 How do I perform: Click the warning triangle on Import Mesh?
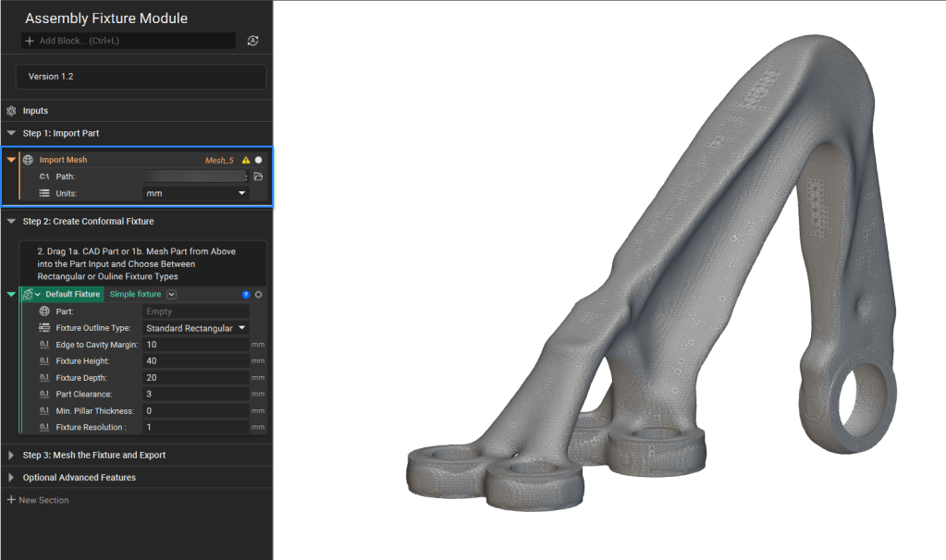[x=246, y=160]
